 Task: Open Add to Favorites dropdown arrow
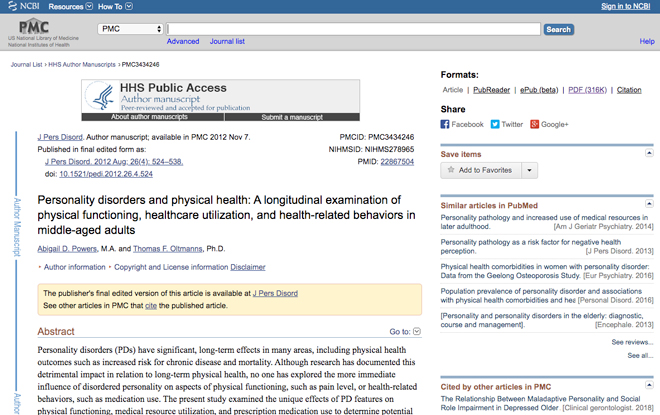(530, 170)
